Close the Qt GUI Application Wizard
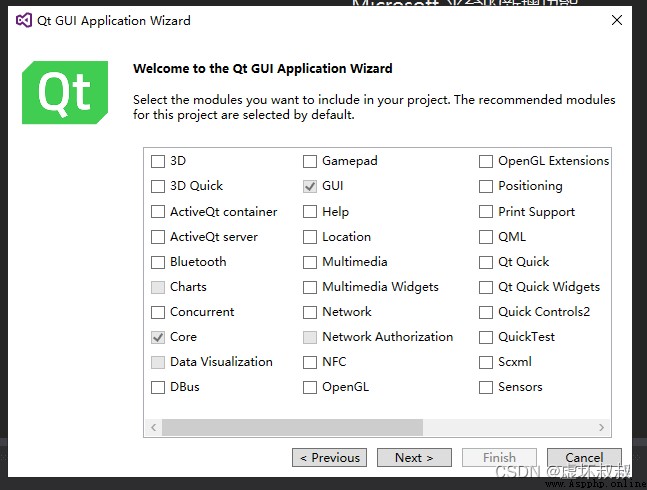The width and height of the screenshot is (647, 490). [x=617, y=20]
